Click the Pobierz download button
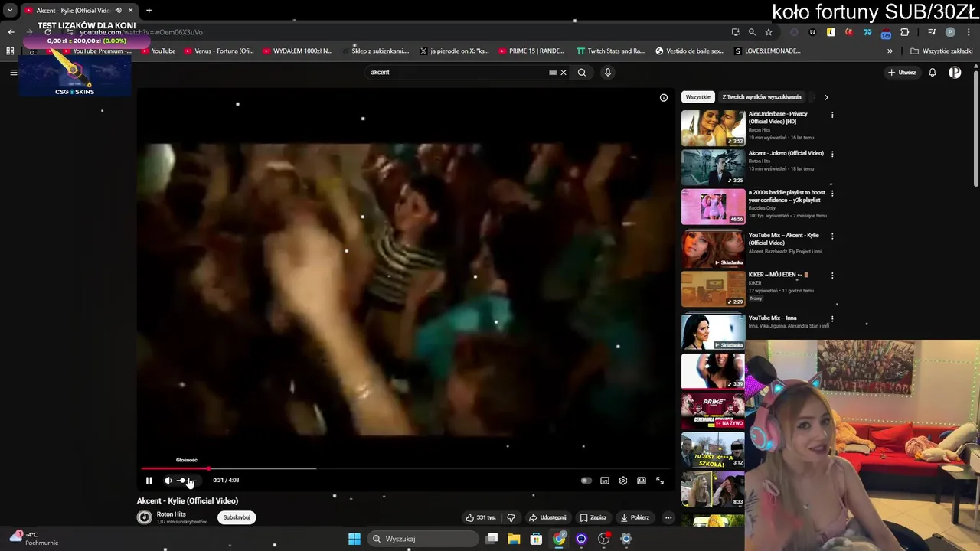This screenshot has height=551, width=980. tap(635, 517)
